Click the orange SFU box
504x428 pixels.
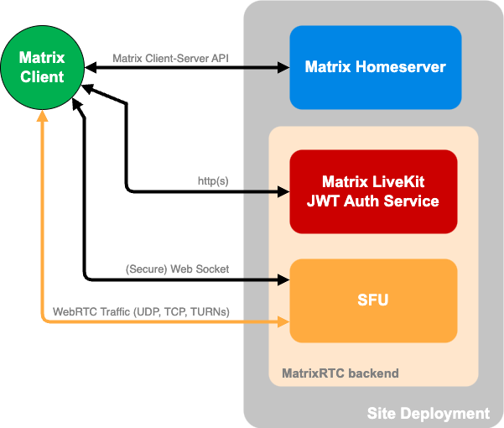[x=373, y=300]
